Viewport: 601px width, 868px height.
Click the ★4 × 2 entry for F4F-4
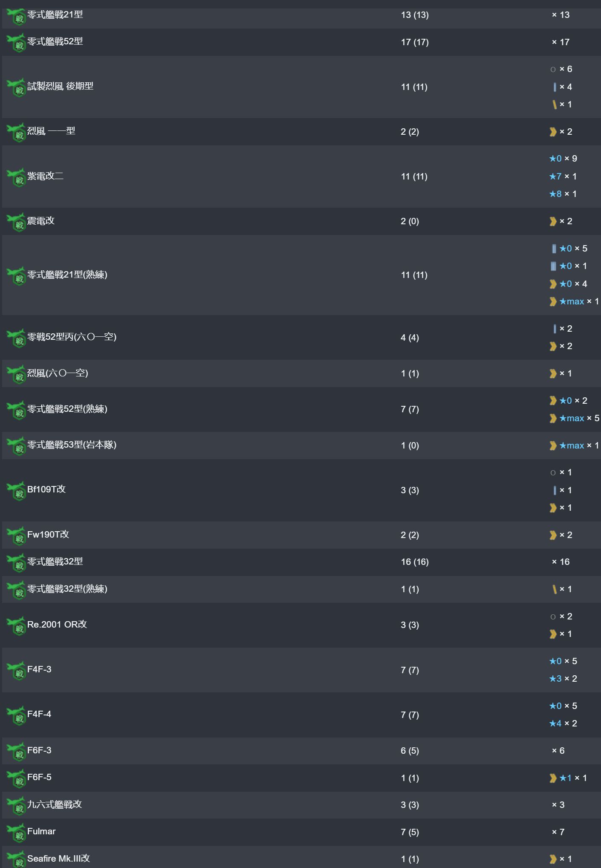pos(563,723)
